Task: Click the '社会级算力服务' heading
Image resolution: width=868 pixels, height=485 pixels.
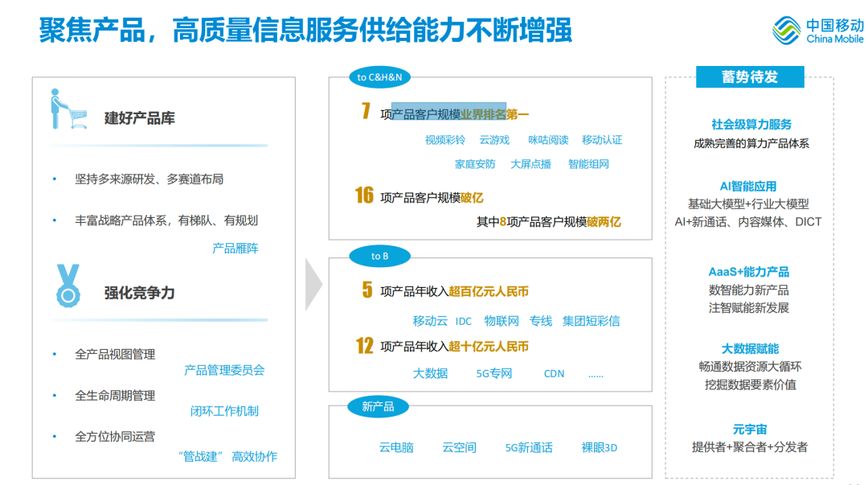Action: (x=751, y=125)
